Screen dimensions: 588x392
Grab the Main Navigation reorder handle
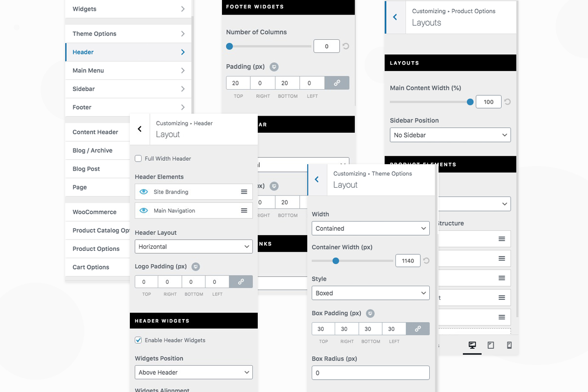pyautogui.click(x=244, y=211)
